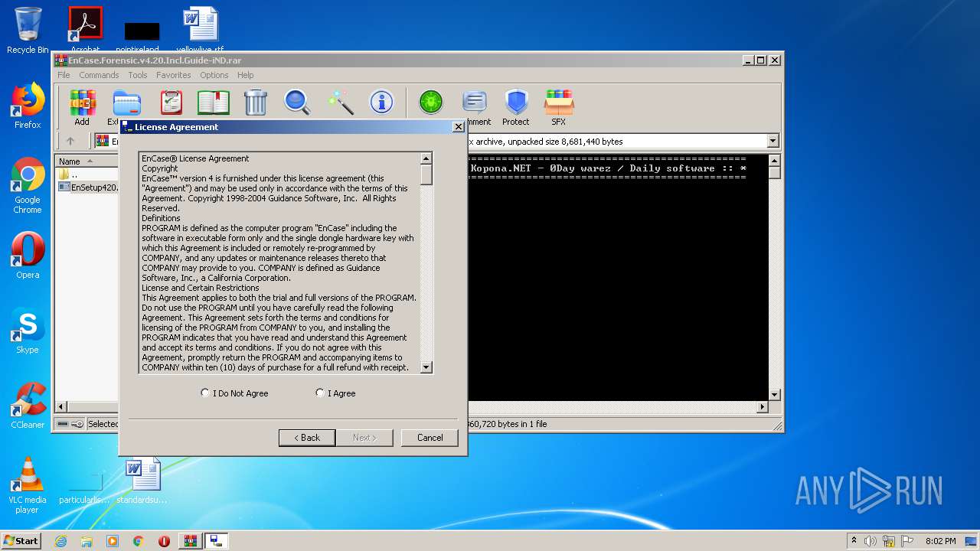
Task: Open the CCleaner desktop shortcut
Action: click(28, 406)
